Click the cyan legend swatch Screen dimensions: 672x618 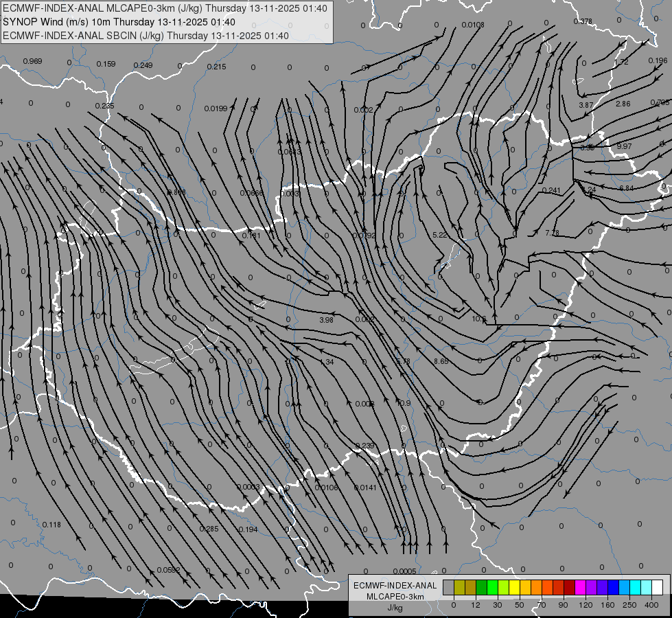[636, 587]
